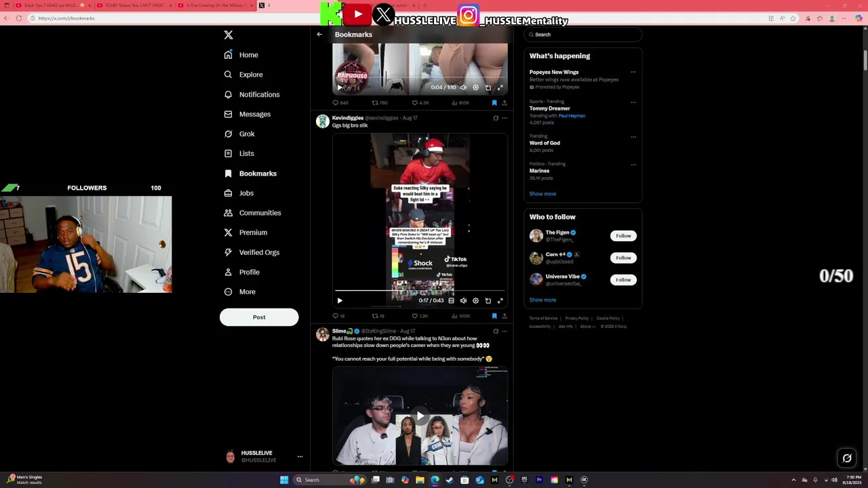This screenshot has height=488, width=868.
Task: Open Notifications in the sidebar
Action: (252, 94)
